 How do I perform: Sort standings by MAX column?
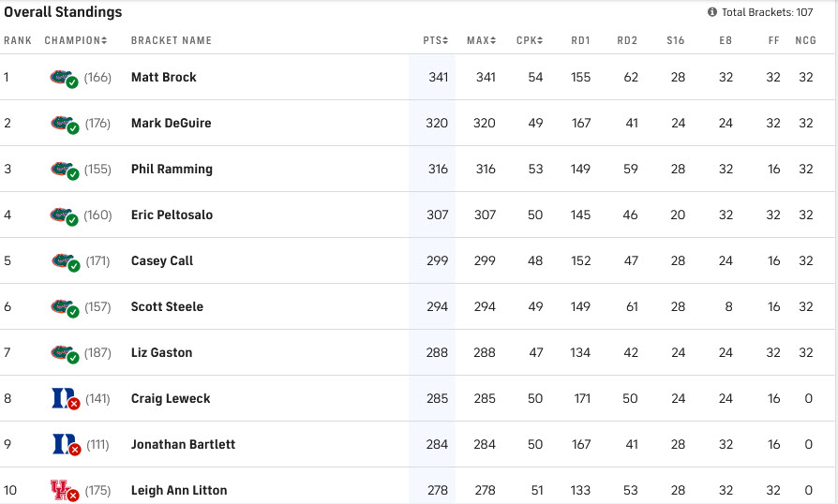click(x=481, y=40)
